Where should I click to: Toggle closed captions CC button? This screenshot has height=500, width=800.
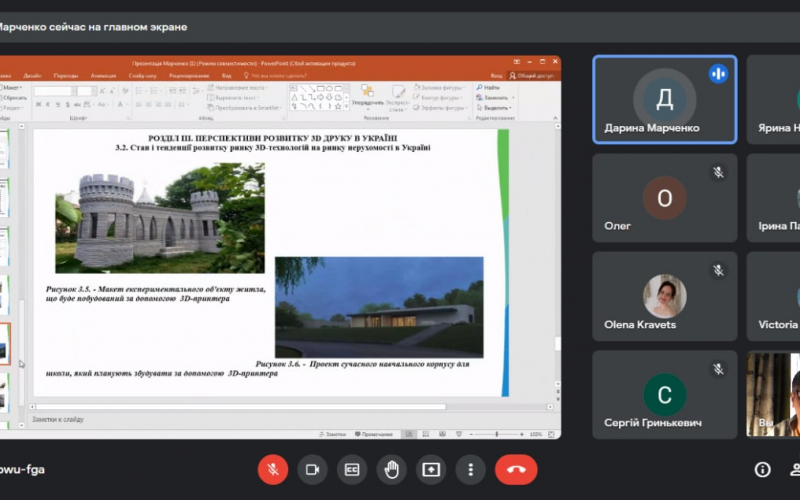coord(352,469)
